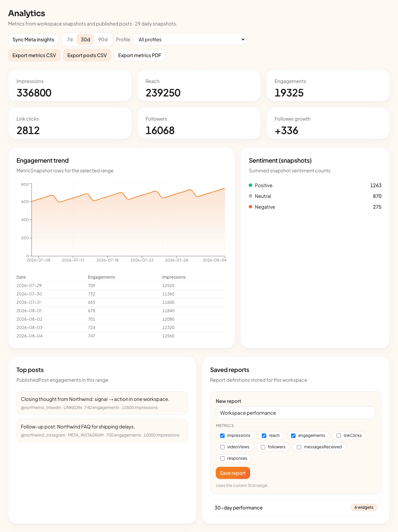Click table row date 2026-08-02
398x532 pixels.
point(29,319)
